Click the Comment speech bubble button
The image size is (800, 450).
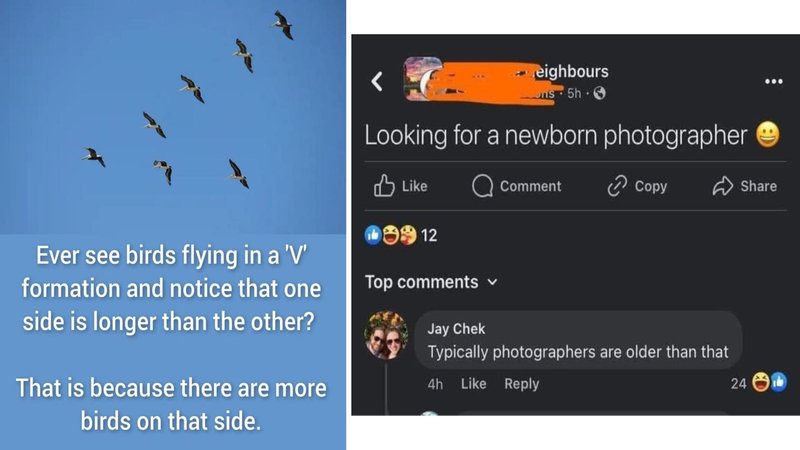point(516,186)
